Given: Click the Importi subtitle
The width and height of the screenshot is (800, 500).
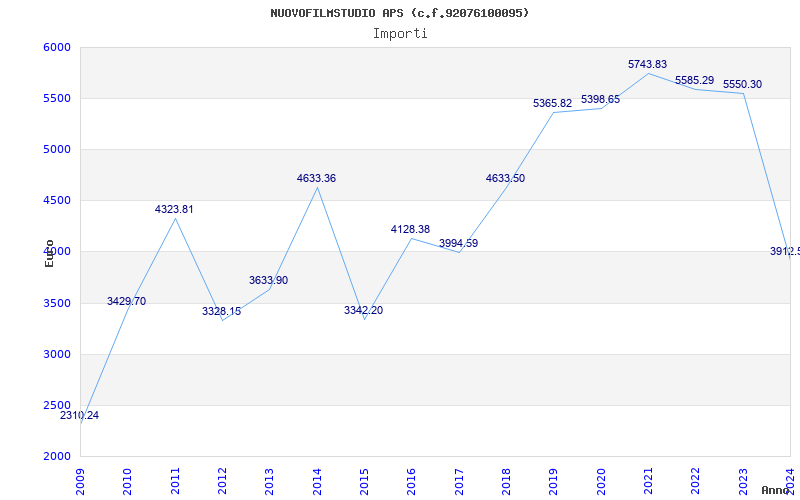Looking at the screenshot, I should [x=400, y=34].
